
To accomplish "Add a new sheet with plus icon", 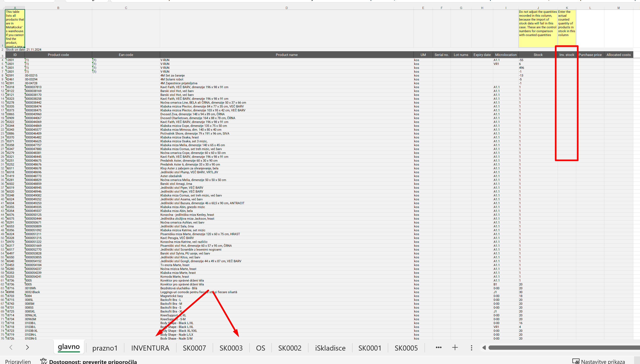I will coord(455,348).
